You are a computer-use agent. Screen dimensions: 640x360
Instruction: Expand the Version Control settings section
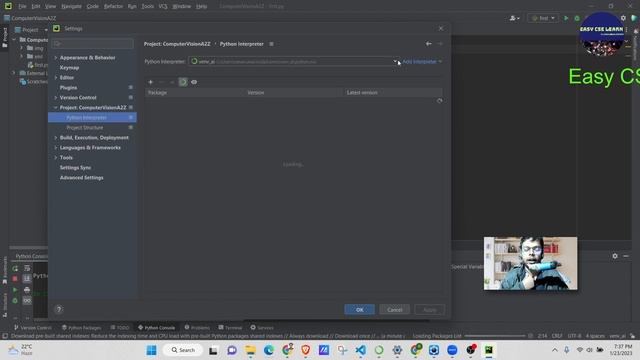click(x=56, y=98)
